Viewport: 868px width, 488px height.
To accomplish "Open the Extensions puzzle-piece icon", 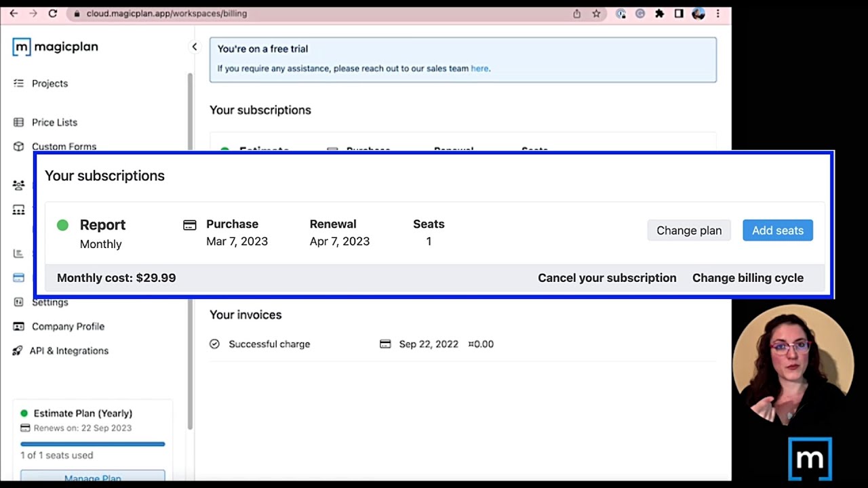I will [x=659, y=14].
